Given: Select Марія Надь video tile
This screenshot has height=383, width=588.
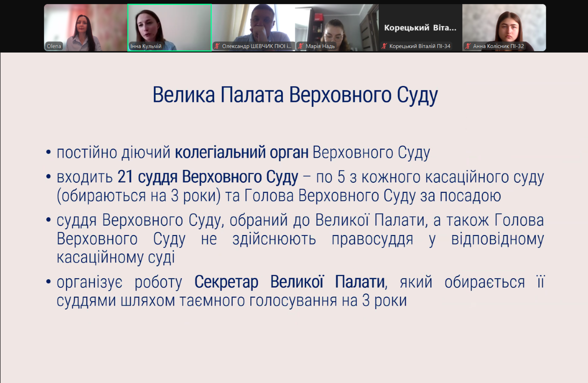Looking at the screenshot, I should click(x=337, y=28).
